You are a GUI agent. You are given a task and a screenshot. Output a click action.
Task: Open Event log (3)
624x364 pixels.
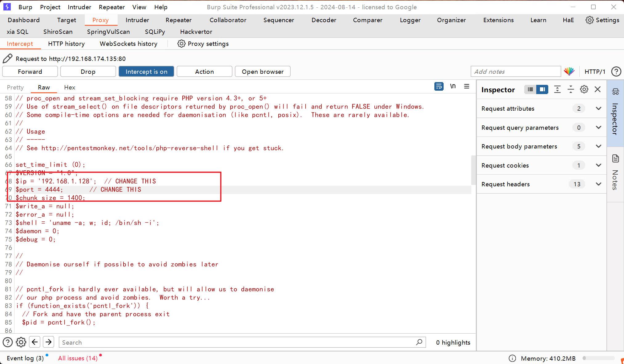pyautogui.click(x=25, y=358)
